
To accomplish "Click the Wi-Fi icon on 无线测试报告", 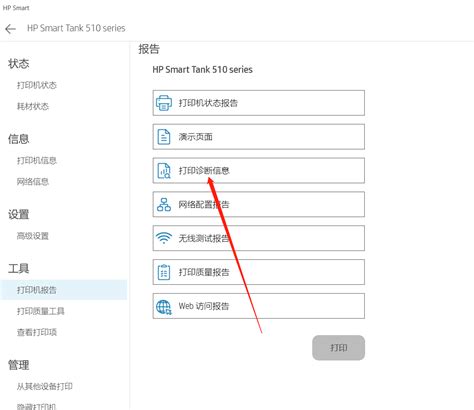I will coord(164,238).
